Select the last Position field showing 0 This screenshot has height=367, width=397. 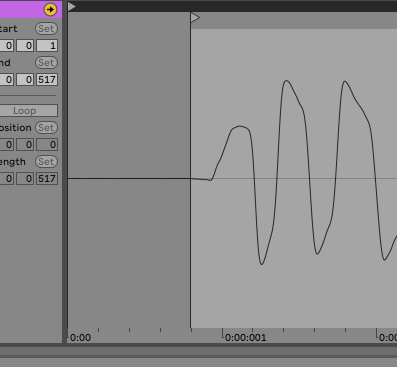47,145
